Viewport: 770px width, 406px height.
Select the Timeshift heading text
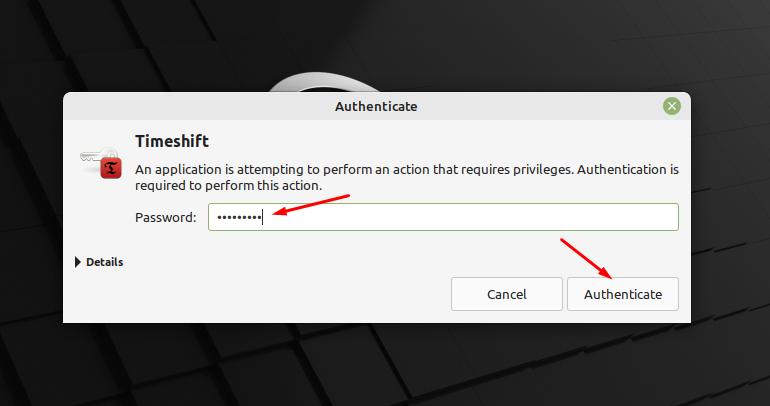[172, 141]
